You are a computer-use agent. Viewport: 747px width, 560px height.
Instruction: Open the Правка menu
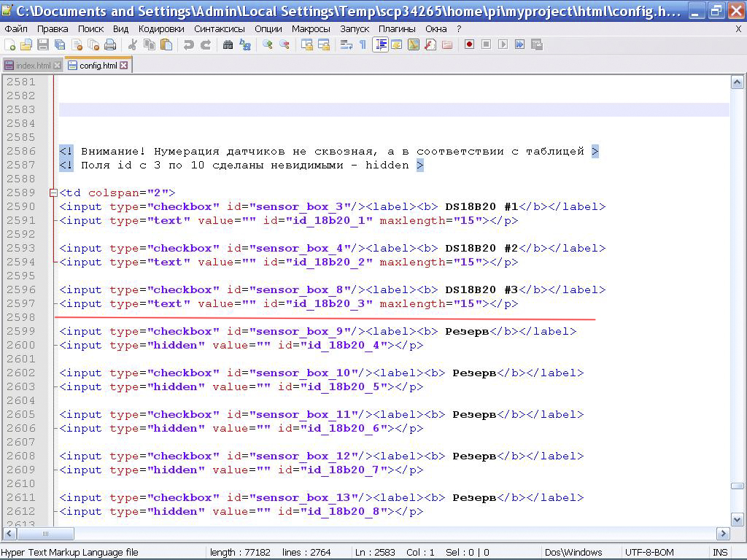tap(53, 29)
